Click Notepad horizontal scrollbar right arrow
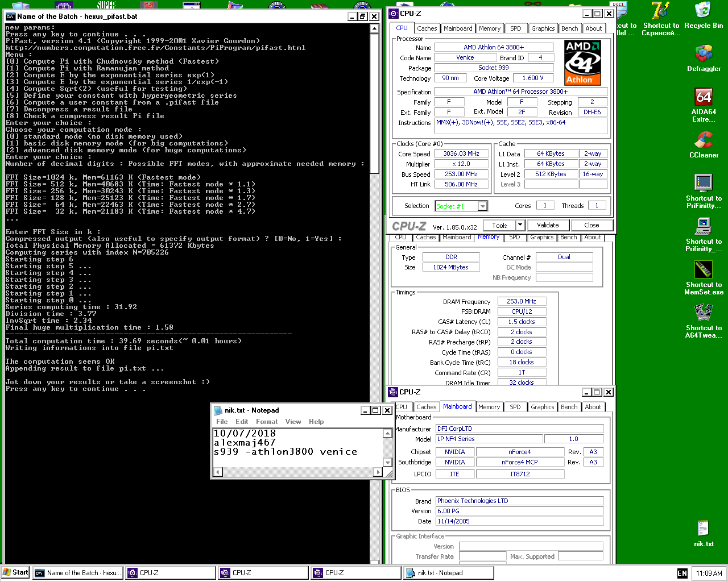The image size is (728, 582). [378, 472]
